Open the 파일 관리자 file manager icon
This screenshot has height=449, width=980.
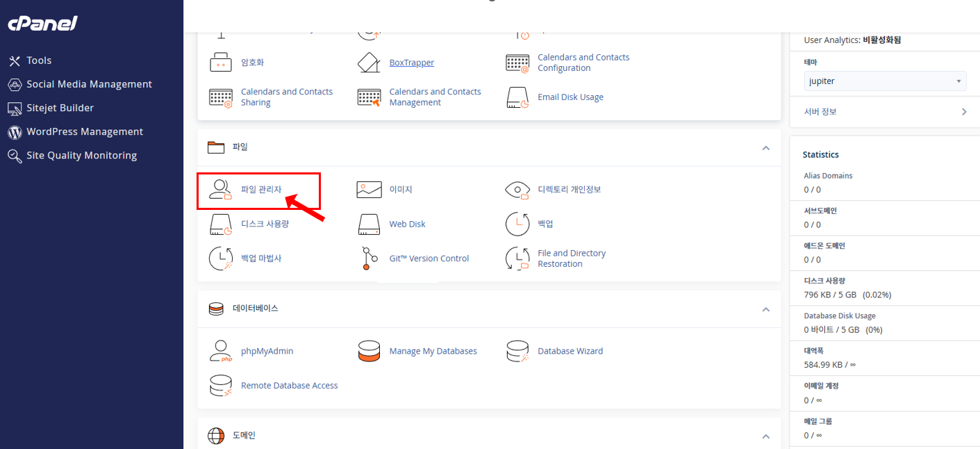point(221,190)
